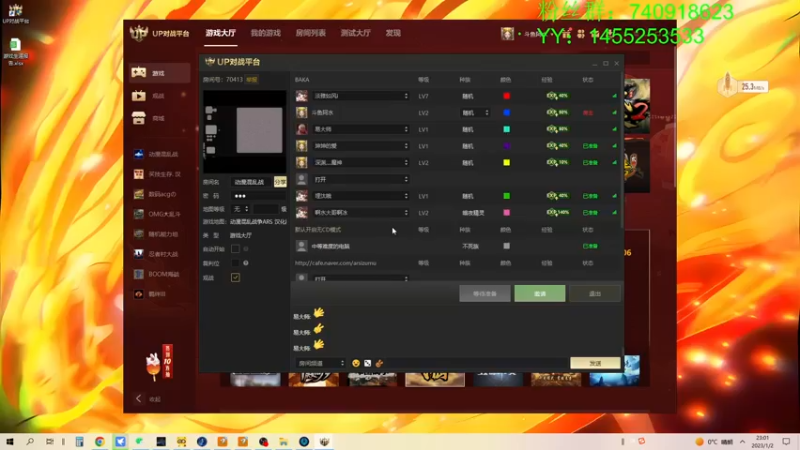The height and width of the screenshot is (450, 800).
Task: Open the video-player icon in the left sidebar
Action: [x=139, y=95]
